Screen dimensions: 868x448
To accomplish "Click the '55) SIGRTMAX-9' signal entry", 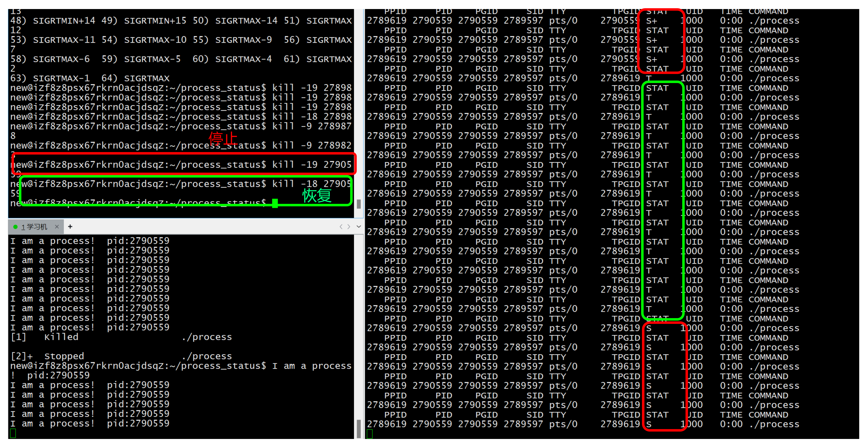I will (232, 40).
